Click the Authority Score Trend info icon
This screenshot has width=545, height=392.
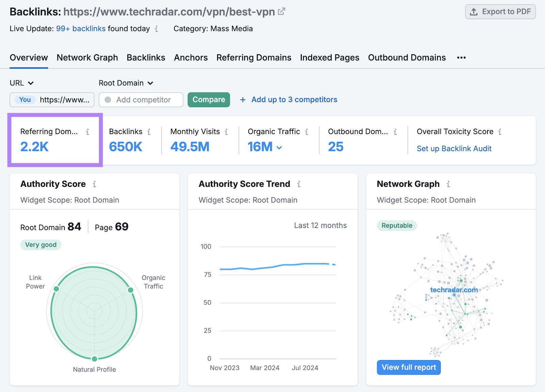tap(299, 184)
